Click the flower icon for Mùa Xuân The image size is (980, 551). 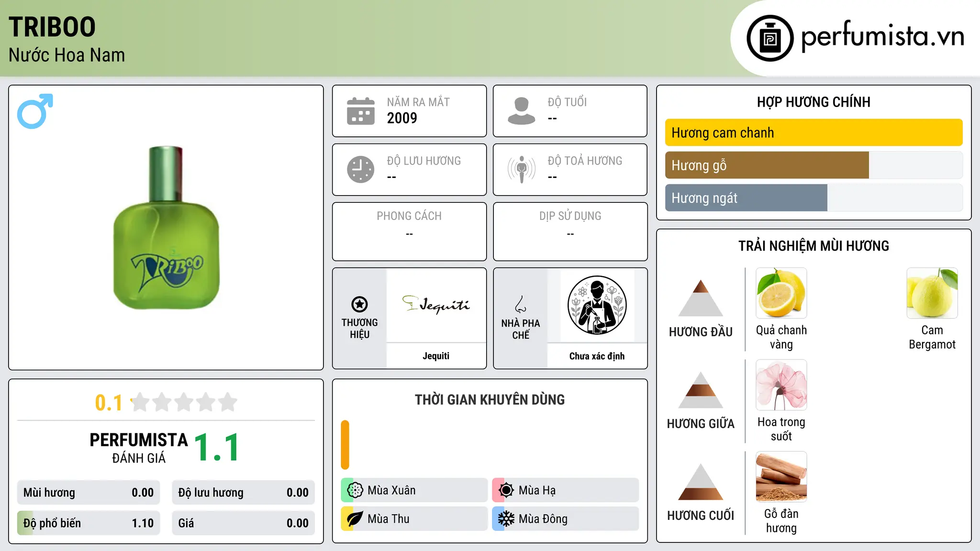pos(355,490)
